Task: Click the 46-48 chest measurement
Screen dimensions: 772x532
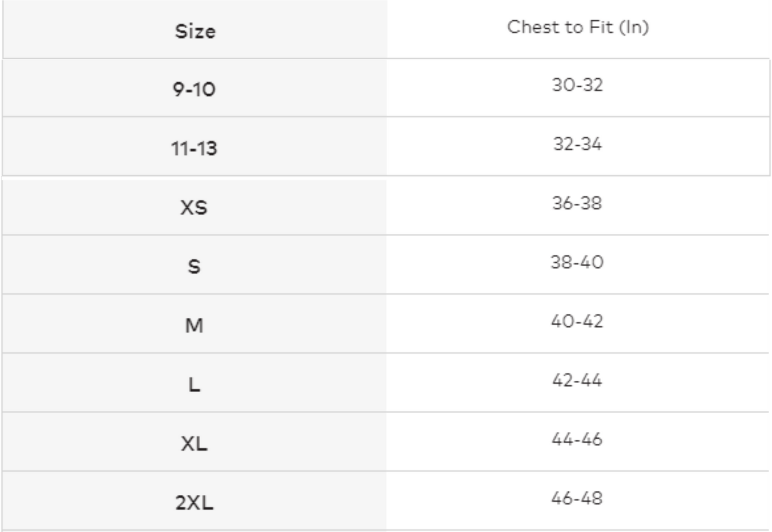Action: coord(577,498)
